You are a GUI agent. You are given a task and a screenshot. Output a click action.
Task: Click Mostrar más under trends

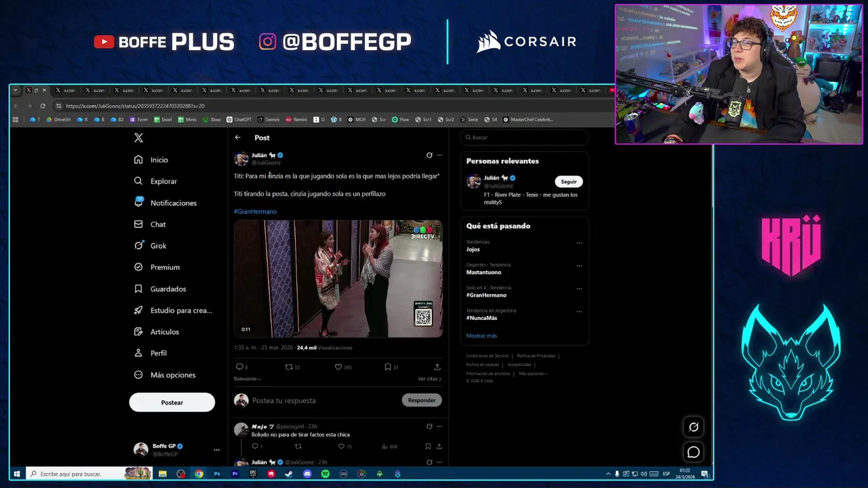481,335
